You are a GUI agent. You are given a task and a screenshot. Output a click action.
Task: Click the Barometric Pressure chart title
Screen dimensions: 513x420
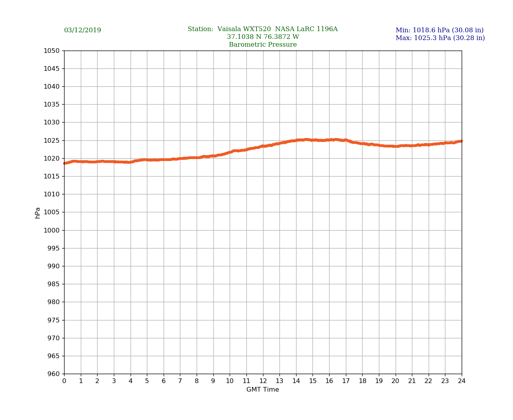(x=263, y=45)
